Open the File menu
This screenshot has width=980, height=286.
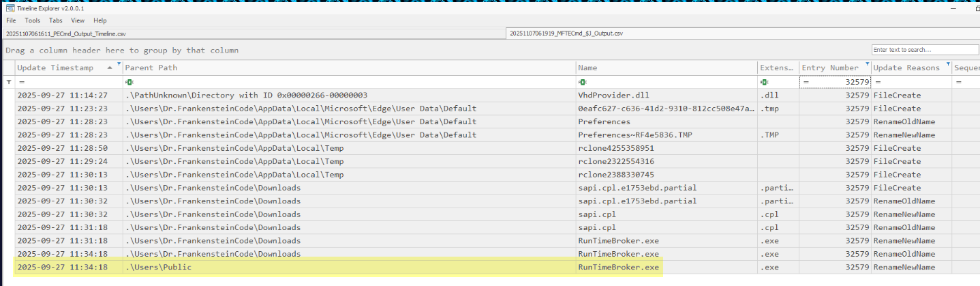pos(11,20)
